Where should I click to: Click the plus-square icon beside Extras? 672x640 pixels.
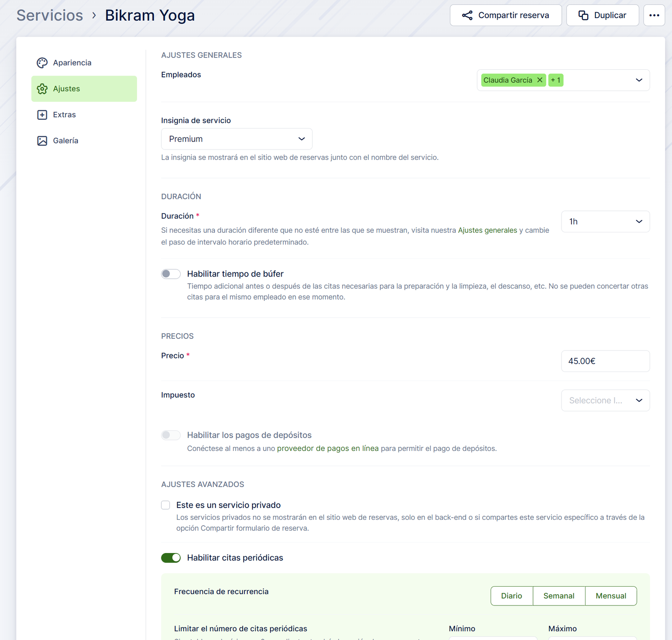click(42, 115)
